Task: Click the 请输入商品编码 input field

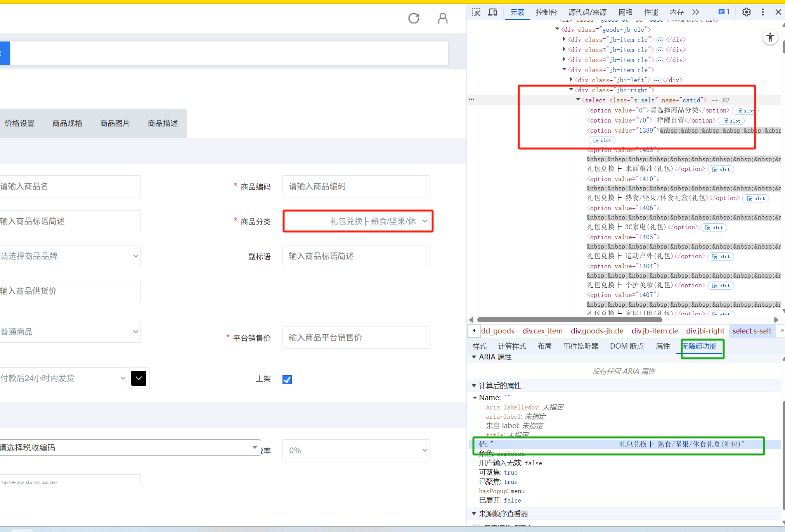Action: coord(356,186)
